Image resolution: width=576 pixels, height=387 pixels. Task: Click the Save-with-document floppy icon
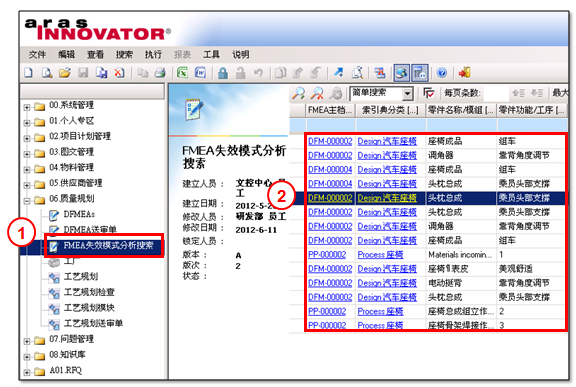click(x=101, y=72)
